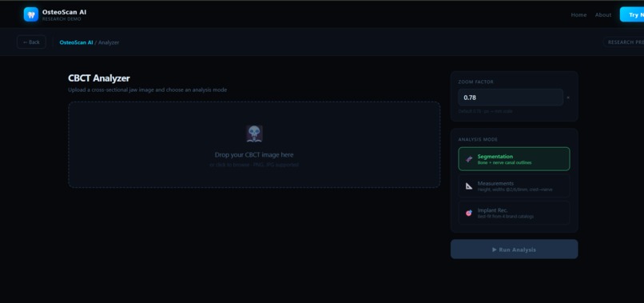Open the About navigation link

click(603, 15)
